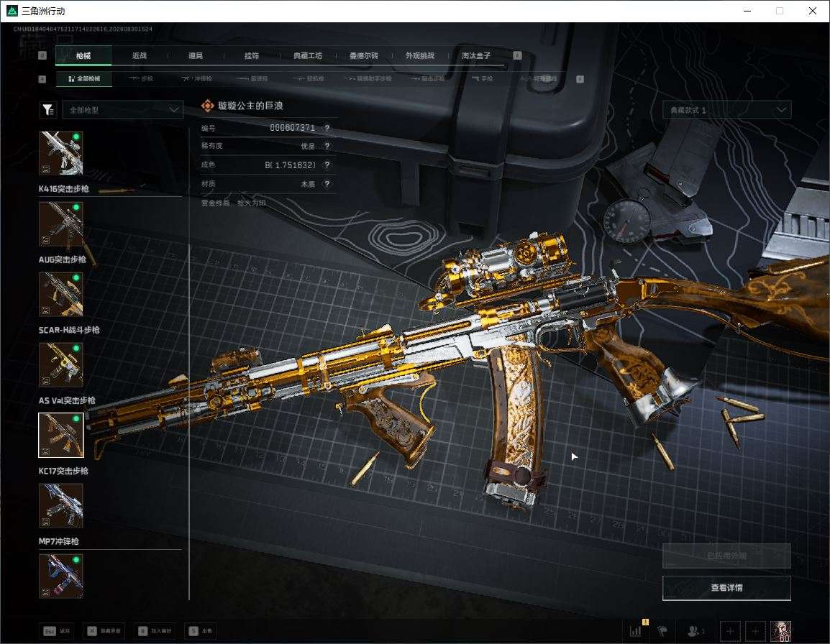
Task: Open the 枪械 weapons tab
Action: 83,55
